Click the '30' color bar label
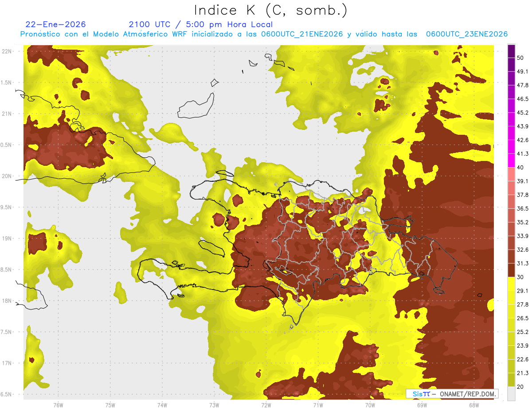Viewport: 532px width, 411px height. (x=521, y=277)
